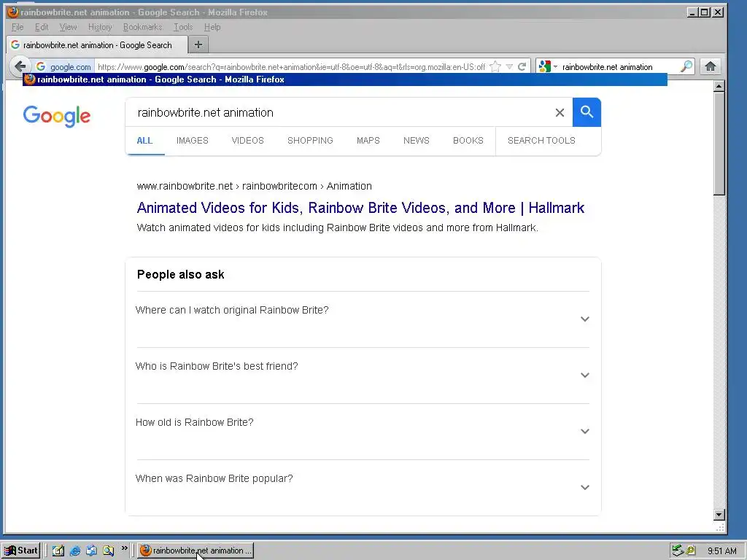Clear the Google query with the X

click(560, 112)
